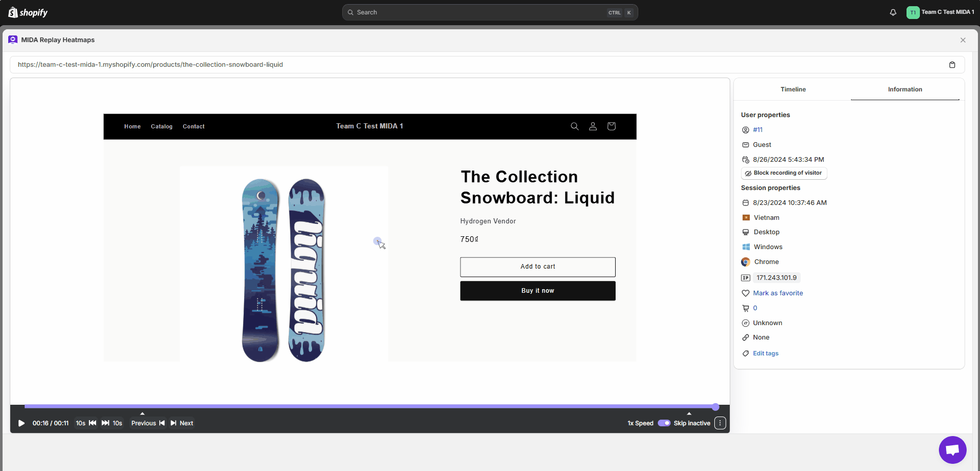980x471 pixels.
Task: Open the Team C Test MIDA 1 account menu
Action: point(940,12)
